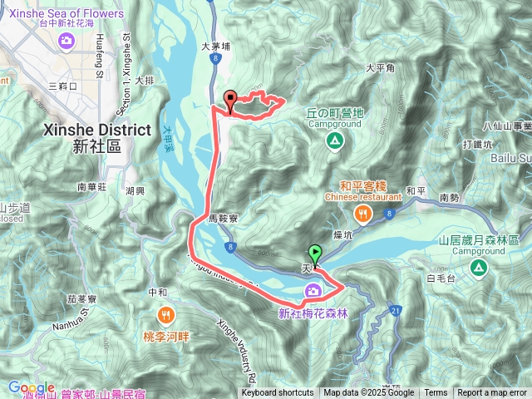The width and height of the screenshot is (532, 399).
Task: Click the 大平角 place label
Action: point(380,68)
